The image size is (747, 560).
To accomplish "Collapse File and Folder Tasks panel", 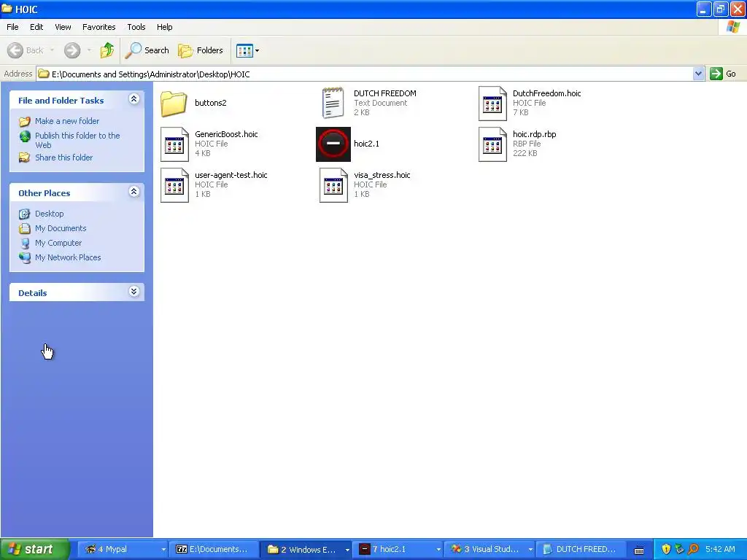I will pos(134,99).
